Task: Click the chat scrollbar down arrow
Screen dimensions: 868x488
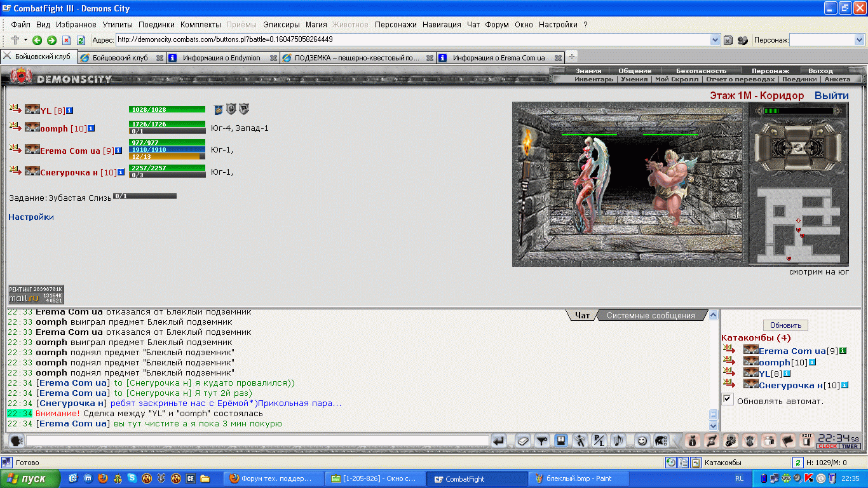Action: click(713, 426)
